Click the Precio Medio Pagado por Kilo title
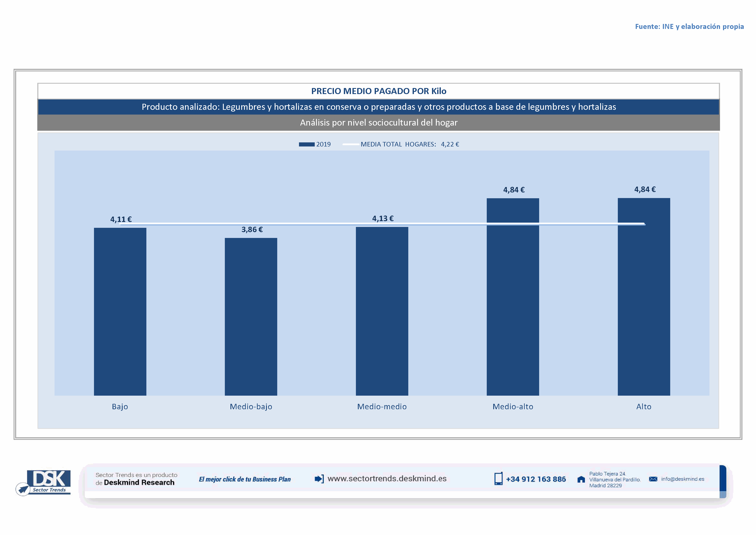This screenshot has height=535, width=756. [379, 91]
